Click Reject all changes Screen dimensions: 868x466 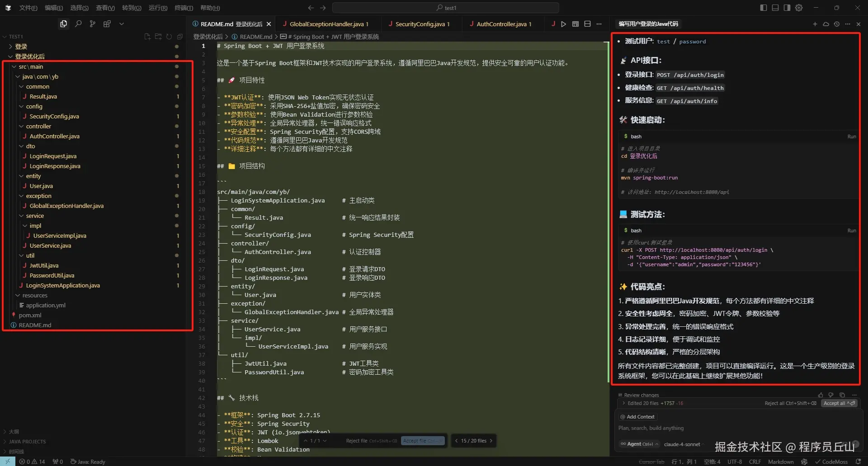790,403
